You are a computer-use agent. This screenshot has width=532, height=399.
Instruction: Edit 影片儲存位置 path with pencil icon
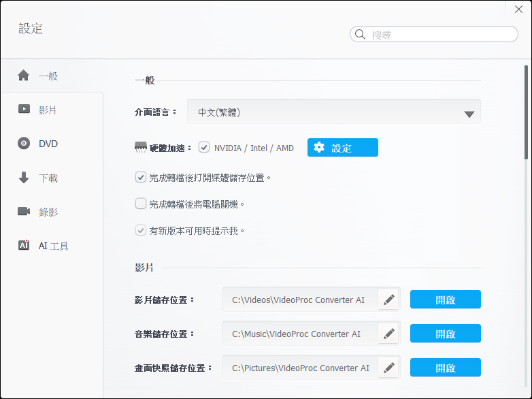(389, 300)
